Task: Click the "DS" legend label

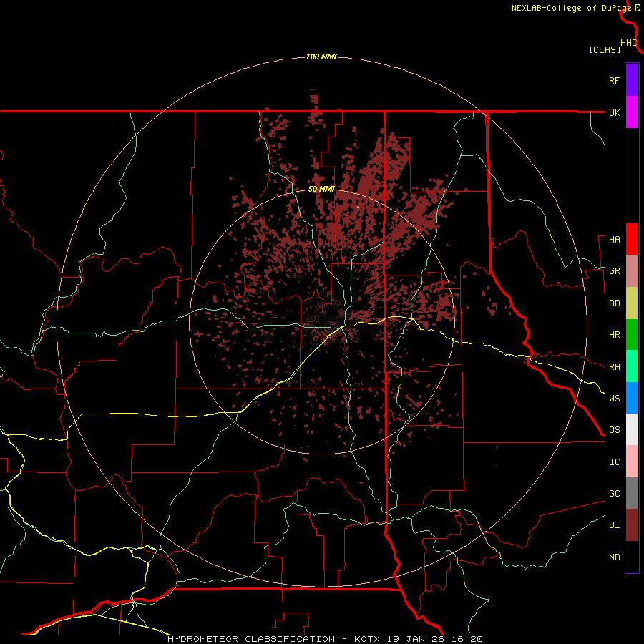Action: point(614,429)
